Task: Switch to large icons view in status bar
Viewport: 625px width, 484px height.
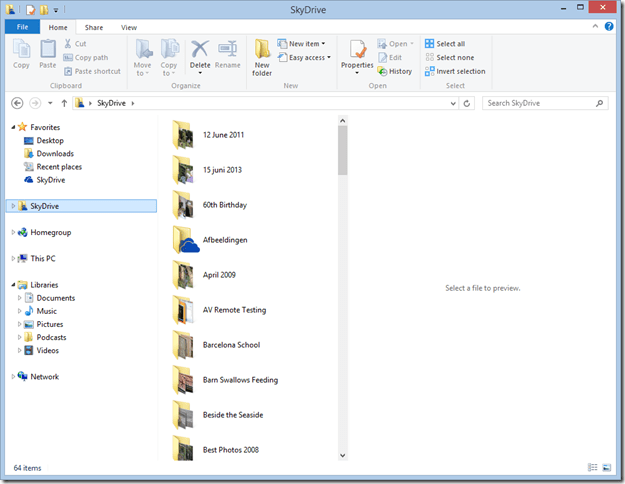Action: [607, 467]
